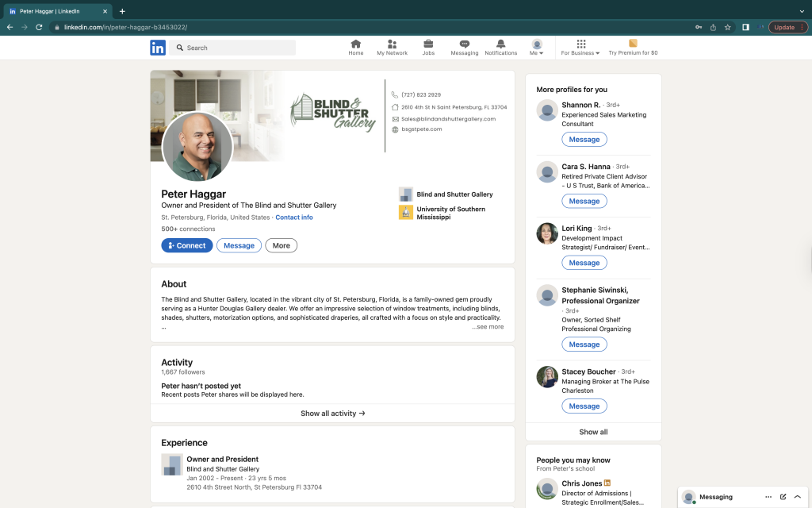
Task: Open Peter's Contact info link
Action: [x=294, y=217]
